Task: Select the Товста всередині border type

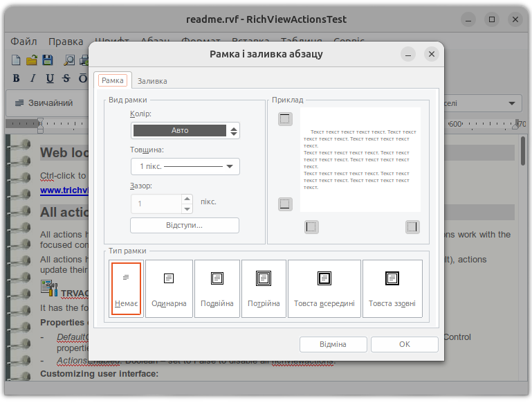Action: (324, 289)
